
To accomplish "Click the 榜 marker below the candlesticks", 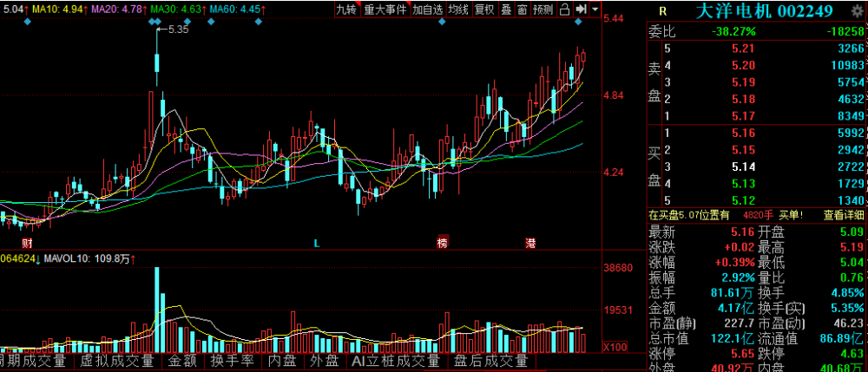I will [443, 244].
